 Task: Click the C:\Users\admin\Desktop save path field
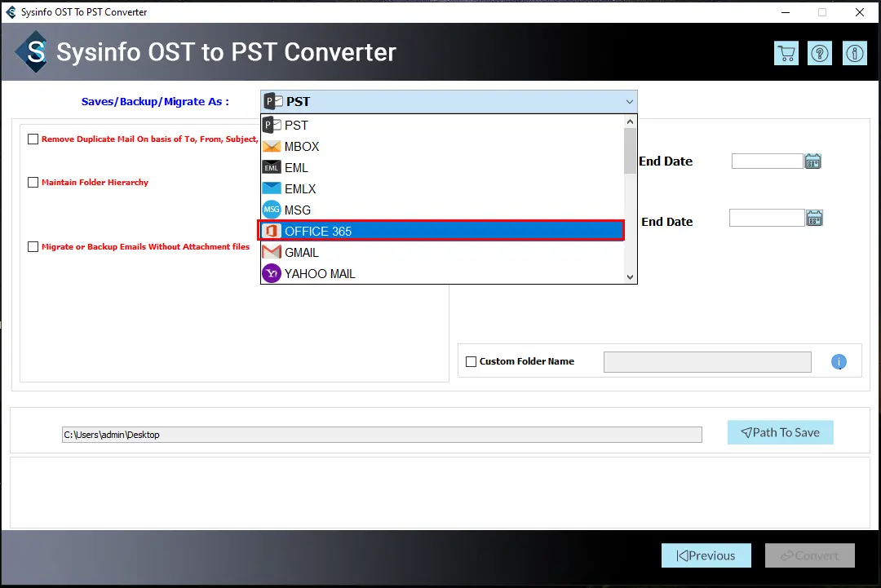[382, 435]
